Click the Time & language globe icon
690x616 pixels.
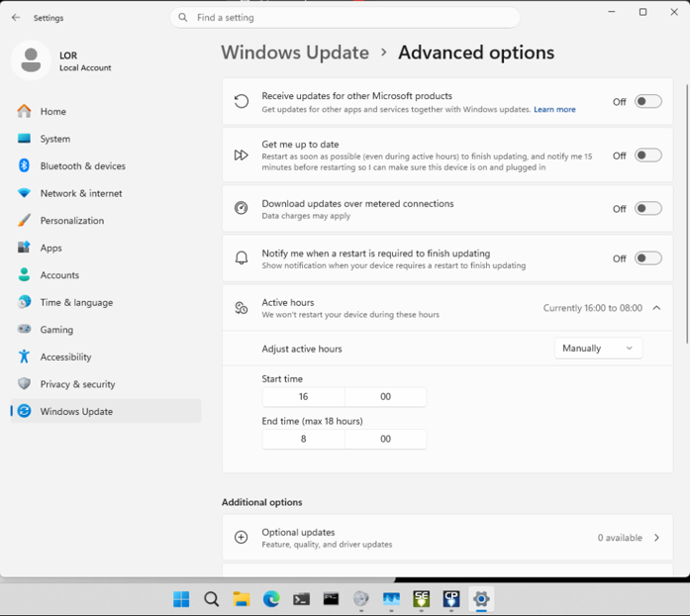point(24,302)
